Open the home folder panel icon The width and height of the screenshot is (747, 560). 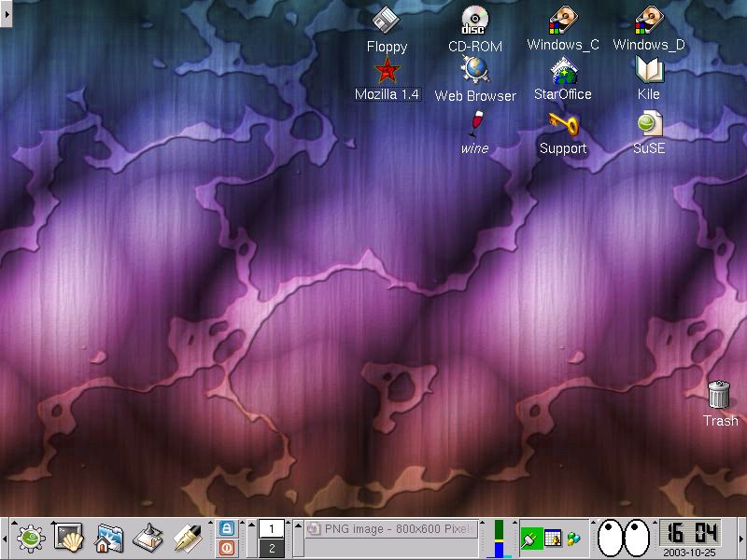tap(110, 538)
